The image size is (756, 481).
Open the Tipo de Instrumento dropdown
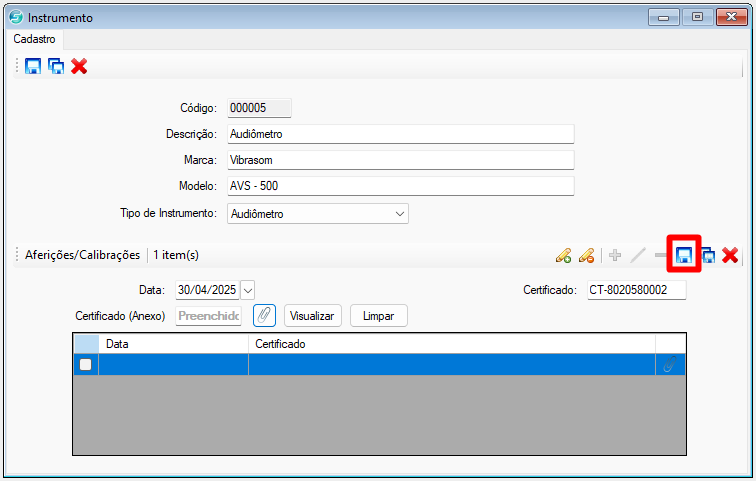click(400, 213)
